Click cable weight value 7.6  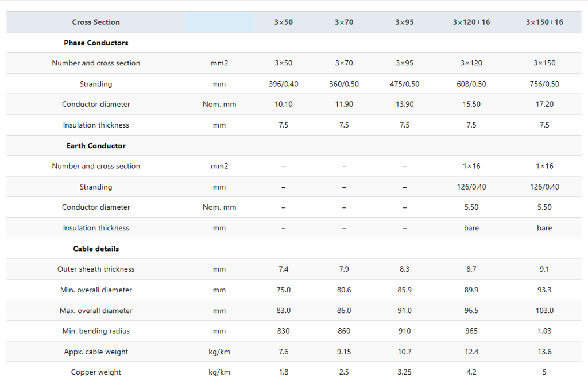[284, 352]
